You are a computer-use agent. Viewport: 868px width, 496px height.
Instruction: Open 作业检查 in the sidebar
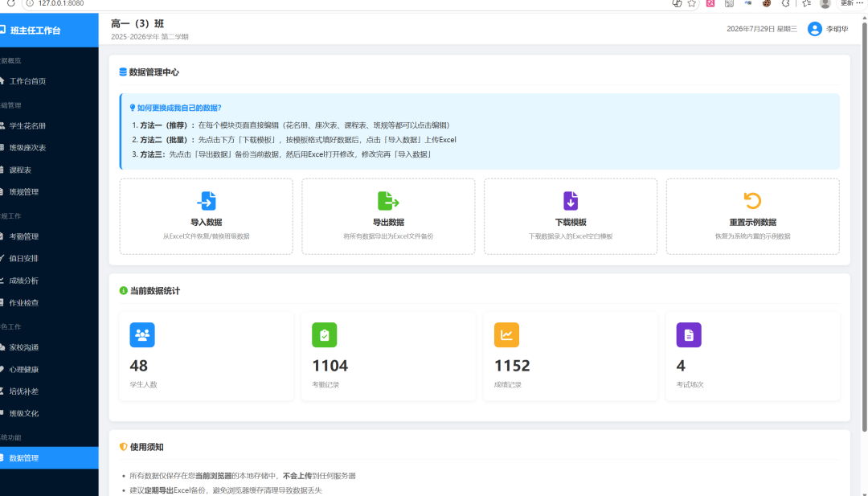tap(49, 303)
